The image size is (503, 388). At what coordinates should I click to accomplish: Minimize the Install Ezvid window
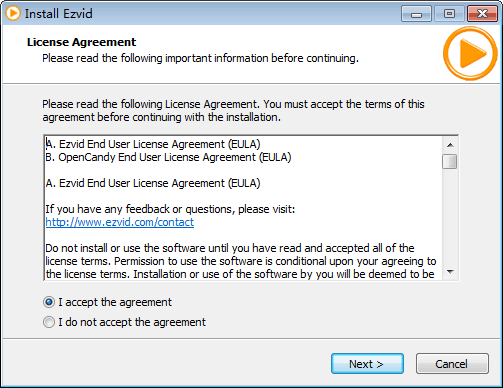coord(416,14)
